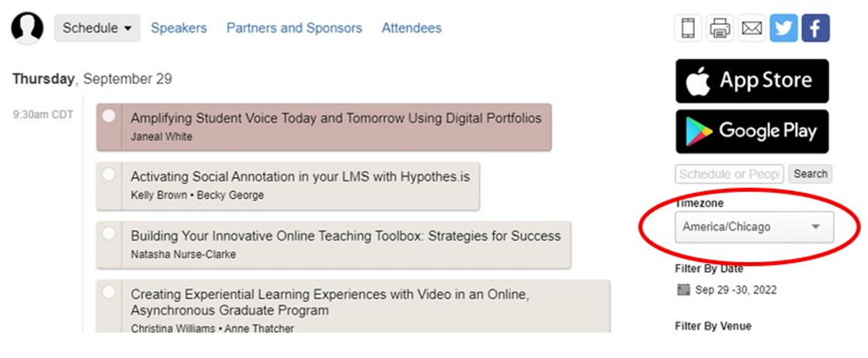Open the Schedule dropdown menu
The height and width of the screenshot is (358, 868).
[97, 29]
